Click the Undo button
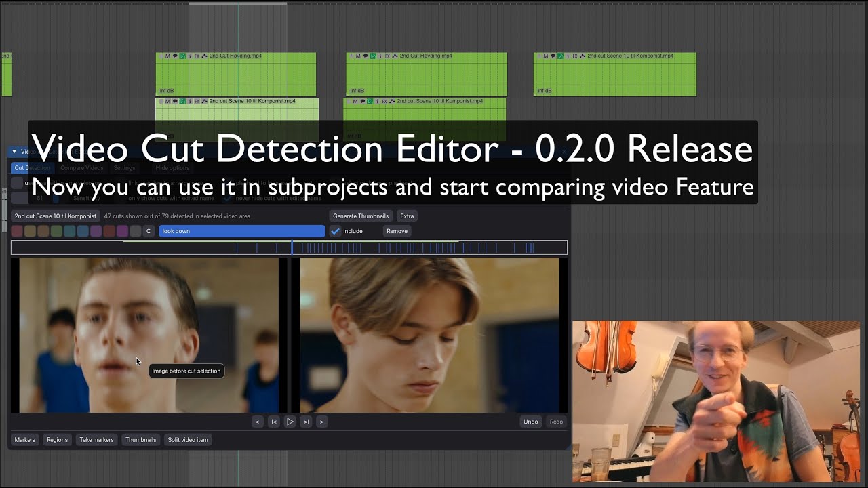 (x=530, y=422)
